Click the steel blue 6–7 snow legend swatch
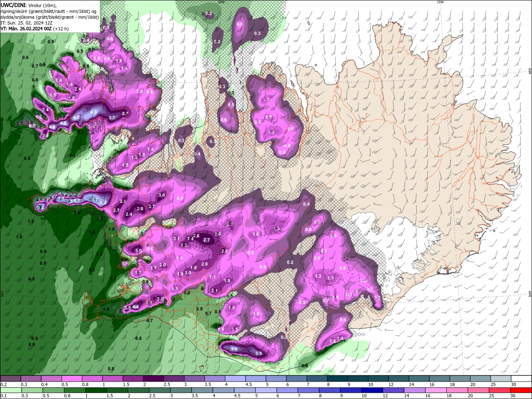The width and height of the screenshot is (532, 399). point(296,379)
